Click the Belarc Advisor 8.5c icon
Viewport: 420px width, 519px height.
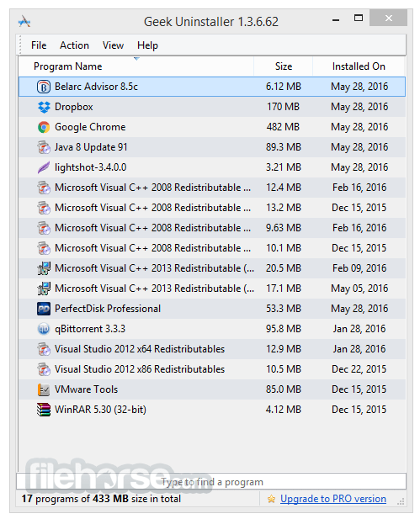point(44,87)
